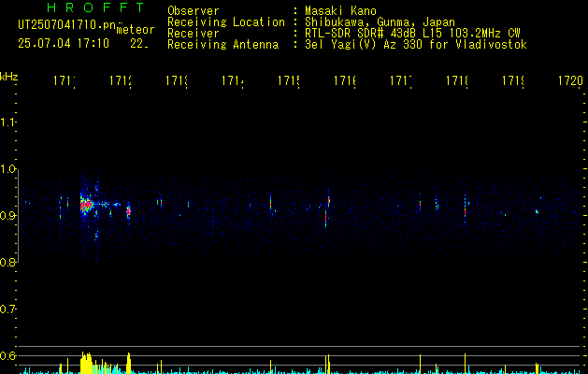This screenshot has width=588, height=374.
Task: Select RTL-SDR SDR# 43dB receiver description
Action: point(412,34)
